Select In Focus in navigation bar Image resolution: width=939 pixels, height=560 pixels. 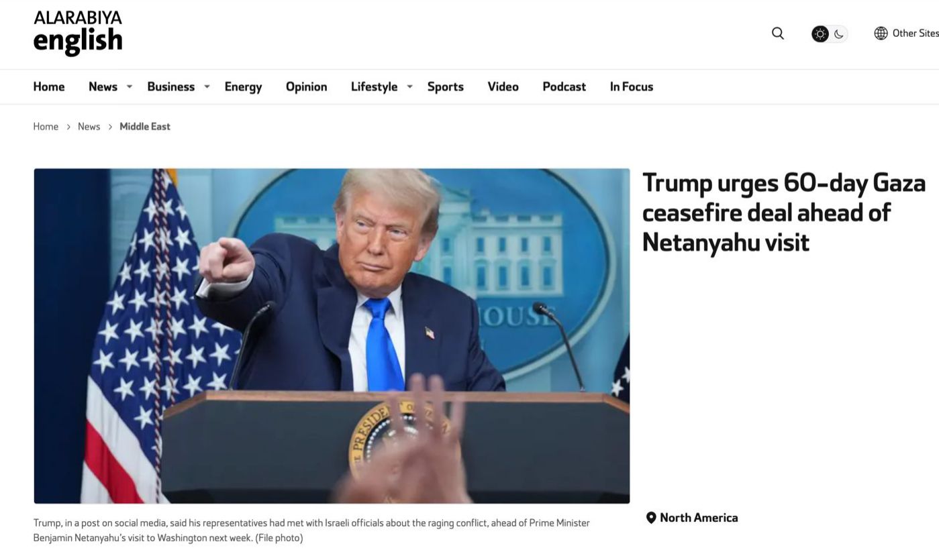coord(631,87)
